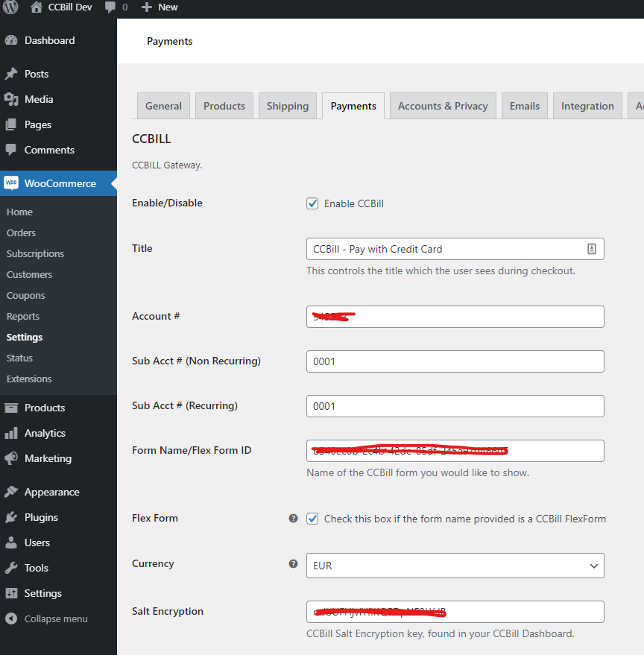Screen dimensions: 644x655
Task: Open the Orders submenu link
Action: tap(21, 233)
